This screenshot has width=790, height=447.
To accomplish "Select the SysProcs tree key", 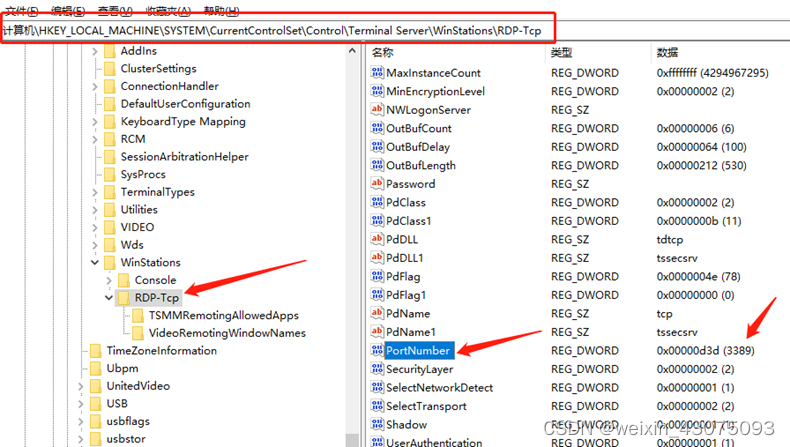I will (143, 174).
